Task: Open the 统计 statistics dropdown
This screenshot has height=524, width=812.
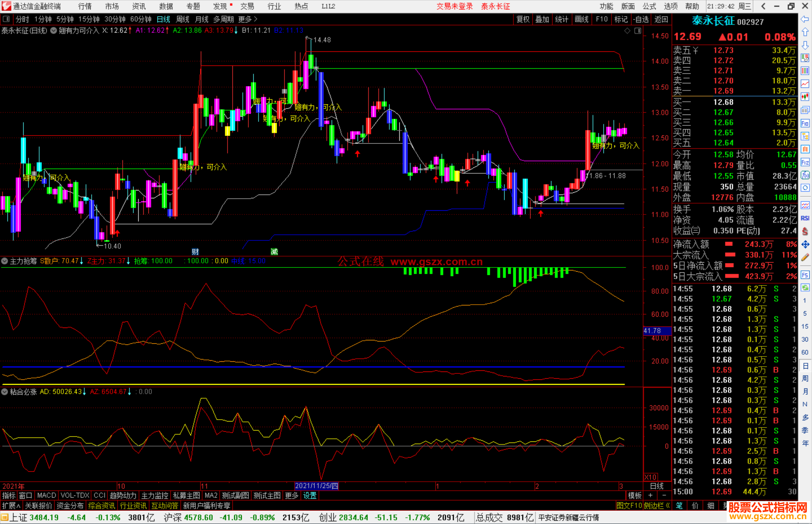Action: 562,19
